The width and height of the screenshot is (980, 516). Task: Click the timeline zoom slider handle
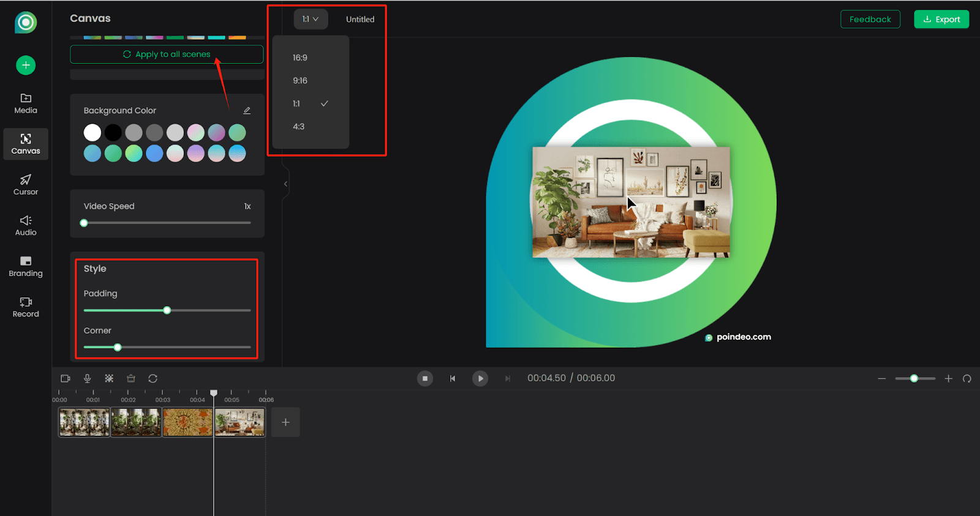click(914, 378)
